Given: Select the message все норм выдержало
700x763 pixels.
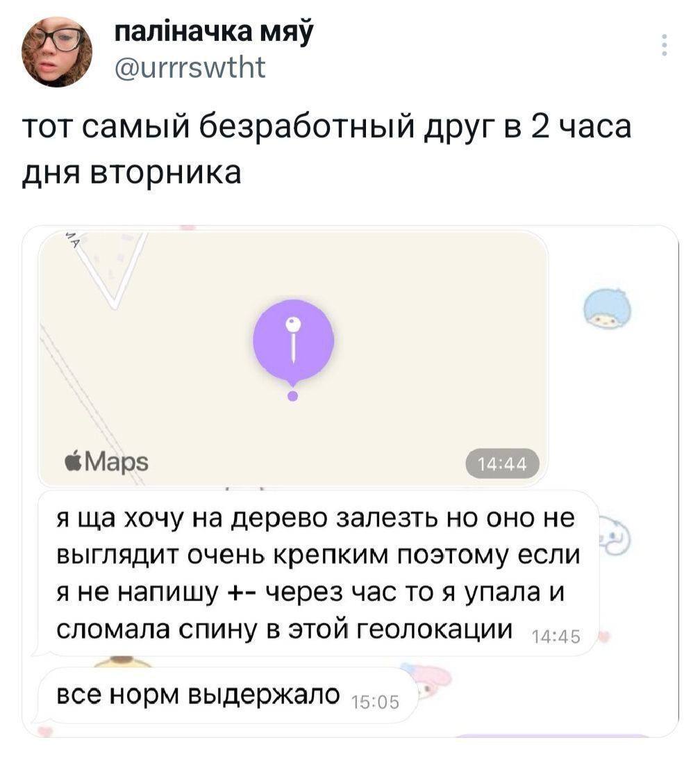Looking at the screenshot, I should pos(198,694).
